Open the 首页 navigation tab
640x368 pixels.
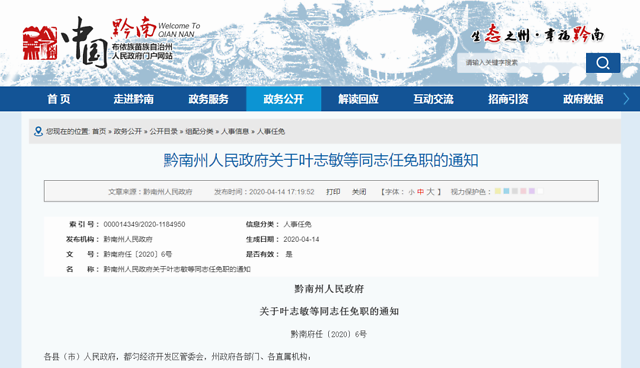point(59,99)
